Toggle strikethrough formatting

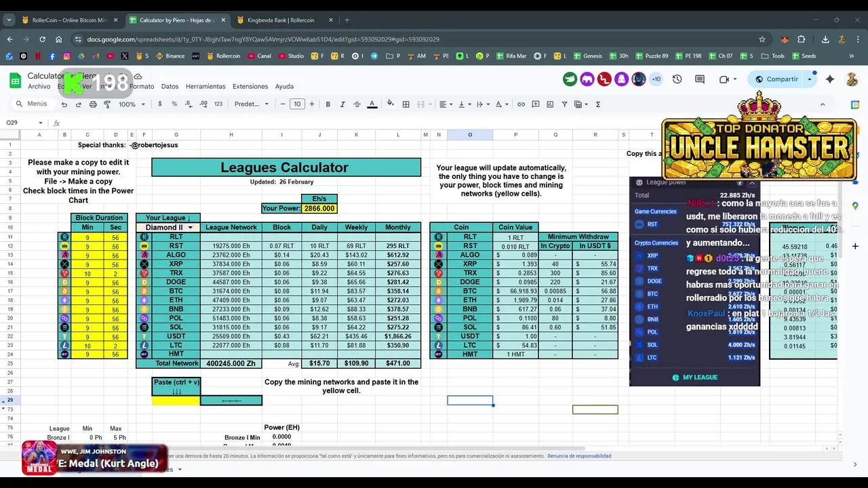click(x=357, y=104)
